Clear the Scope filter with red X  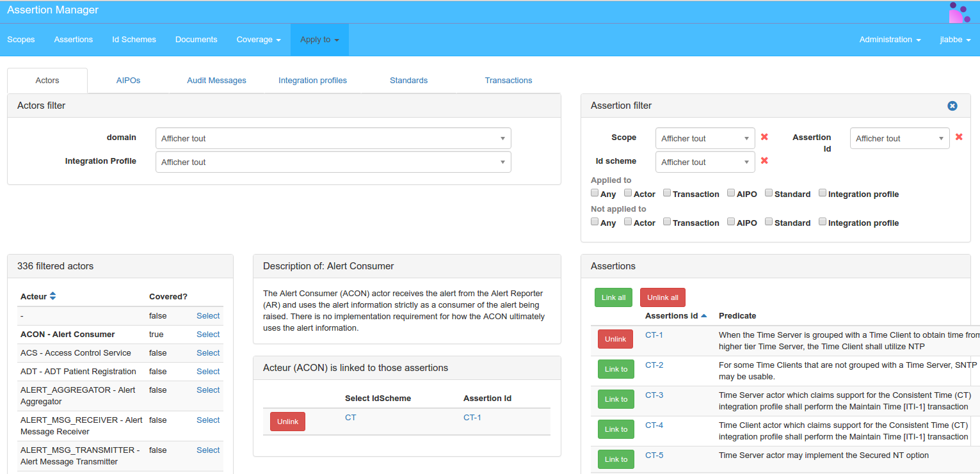point(764,137)
